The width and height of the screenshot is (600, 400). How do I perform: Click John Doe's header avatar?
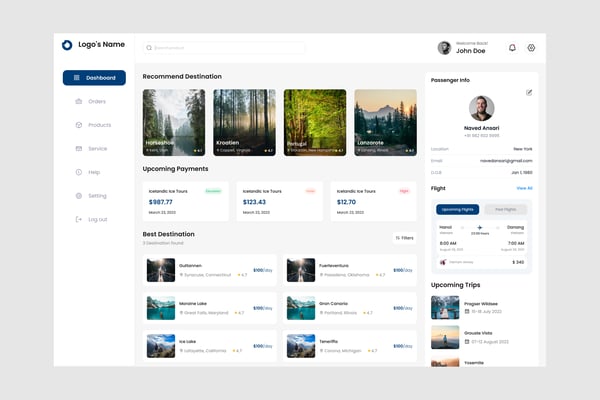coord(444,48)
